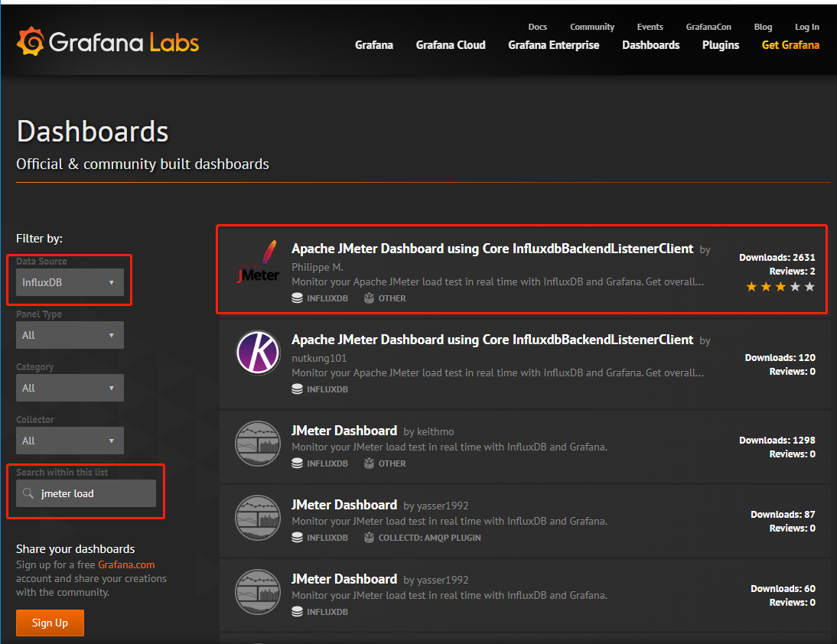Click chart icon of yasser1992 dashboard with 87 downloads
837x644 pixels.
click(259, 518)
